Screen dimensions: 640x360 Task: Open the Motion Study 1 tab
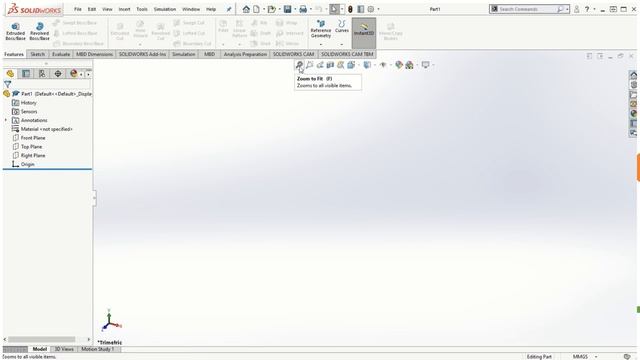pyautogui.click(x=98, y=349)
